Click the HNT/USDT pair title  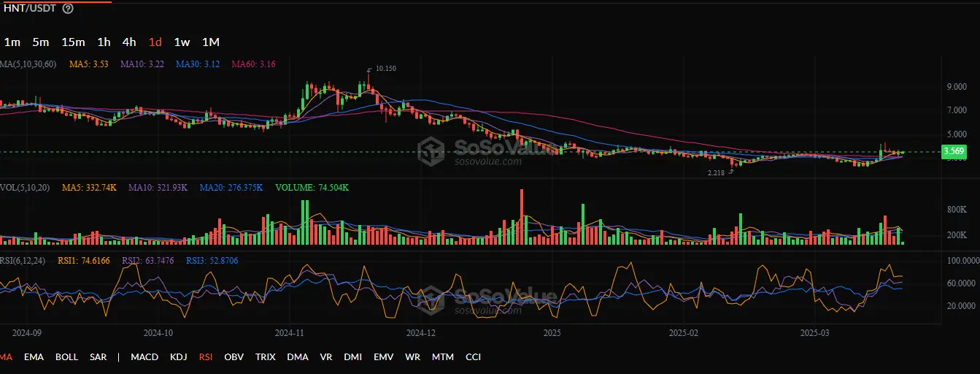point(29,9)
